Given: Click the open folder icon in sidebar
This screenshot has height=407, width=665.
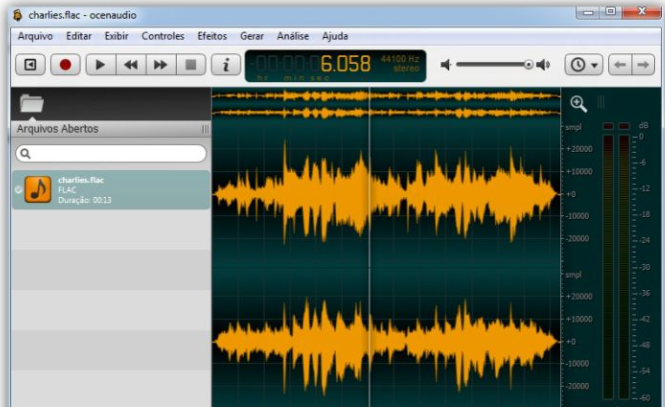Looking at the screenshot, I should (32, 103).
